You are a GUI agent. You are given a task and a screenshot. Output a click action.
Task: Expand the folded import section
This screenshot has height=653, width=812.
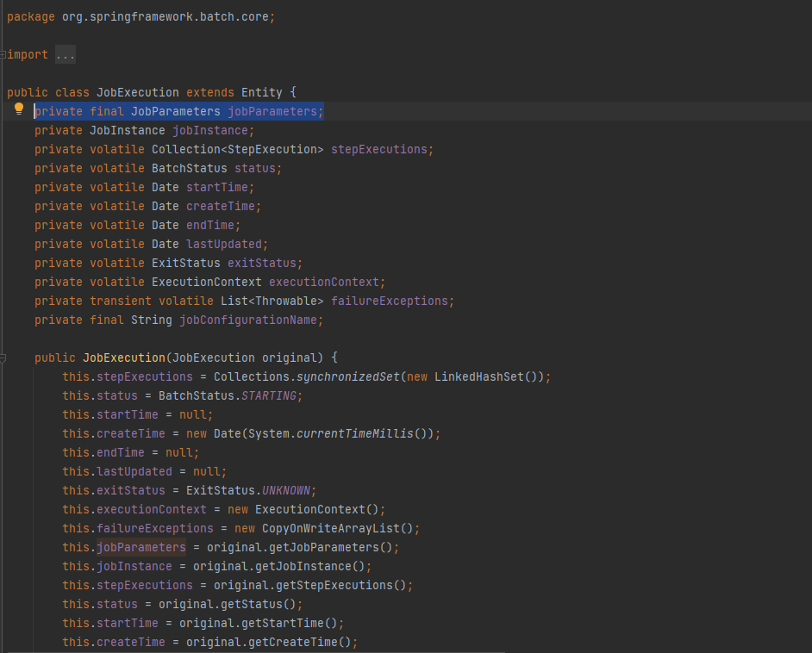coord(3,54)
